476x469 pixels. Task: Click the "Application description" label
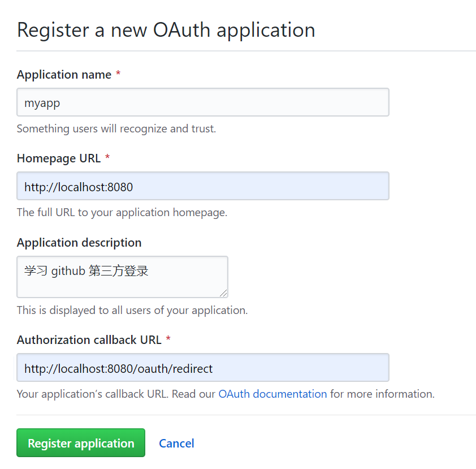tap(79, 243)
